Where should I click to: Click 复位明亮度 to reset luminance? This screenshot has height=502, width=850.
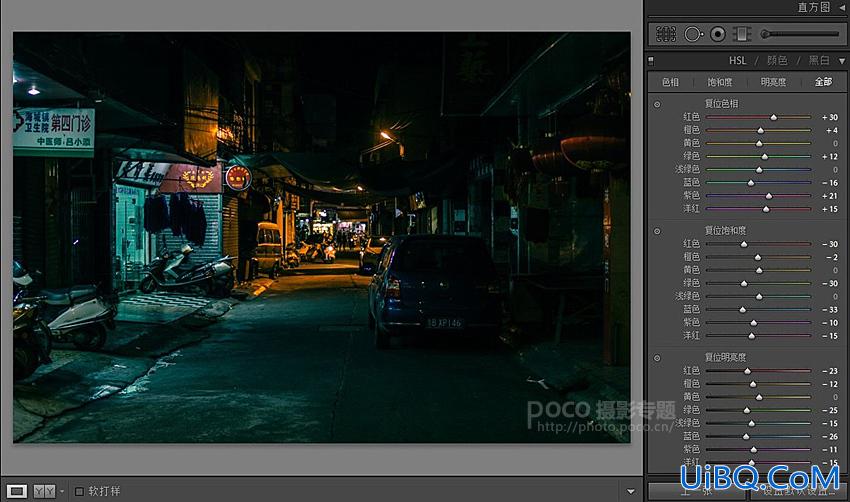725,357
